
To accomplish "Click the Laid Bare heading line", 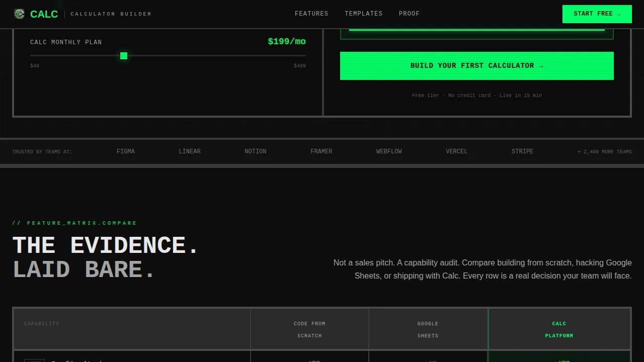I will pyautogui.click(x=84, y=269).
